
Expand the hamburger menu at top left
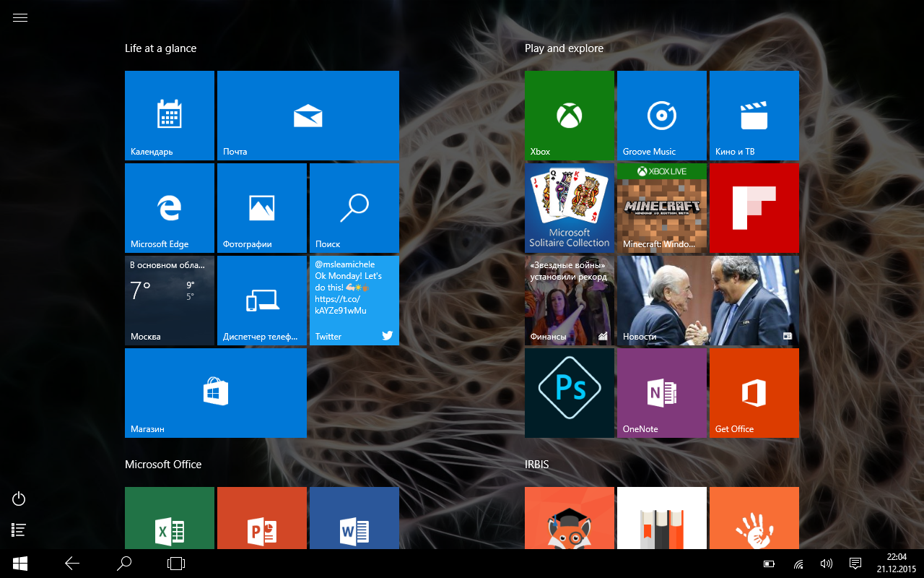[20, 18]
